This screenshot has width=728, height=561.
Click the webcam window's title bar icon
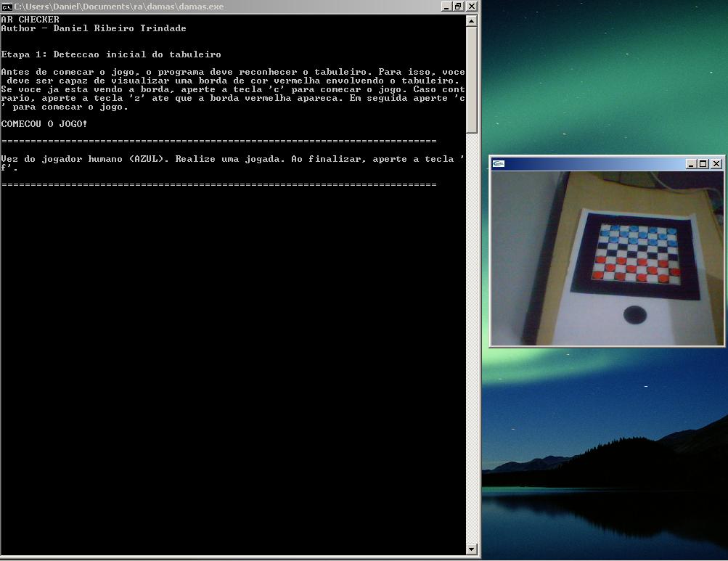(499, 164)
